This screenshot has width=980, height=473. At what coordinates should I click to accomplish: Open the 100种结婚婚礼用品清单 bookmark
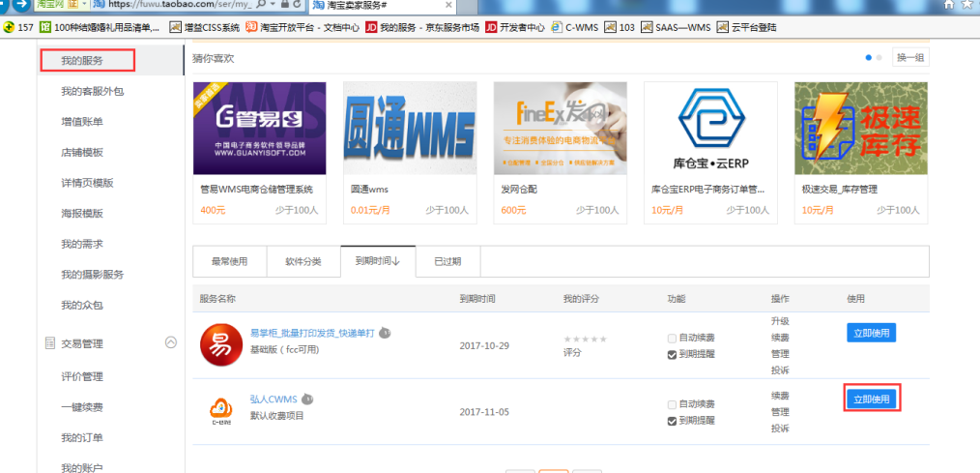100,27
